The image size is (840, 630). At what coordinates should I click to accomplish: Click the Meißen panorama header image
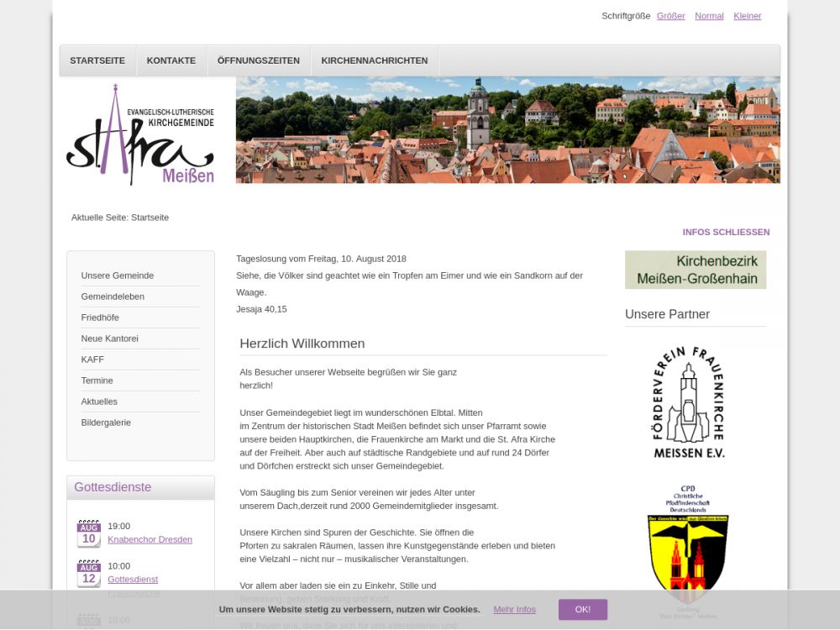coord(507,130)
